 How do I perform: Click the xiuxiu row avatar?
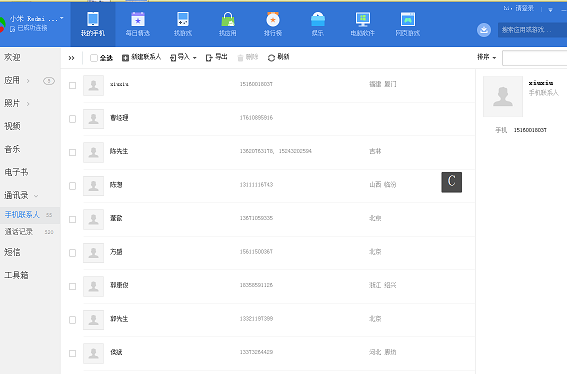click(93, 85)
